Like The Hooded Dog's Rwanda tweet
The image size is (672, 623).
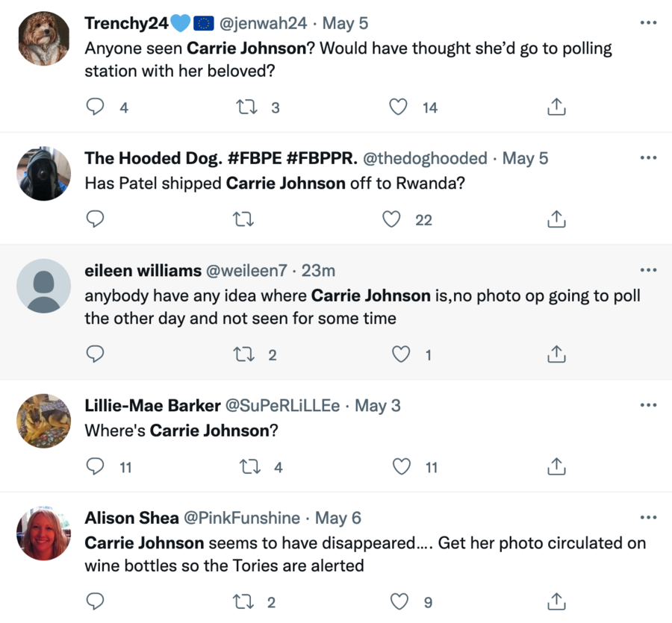point(391,219)
